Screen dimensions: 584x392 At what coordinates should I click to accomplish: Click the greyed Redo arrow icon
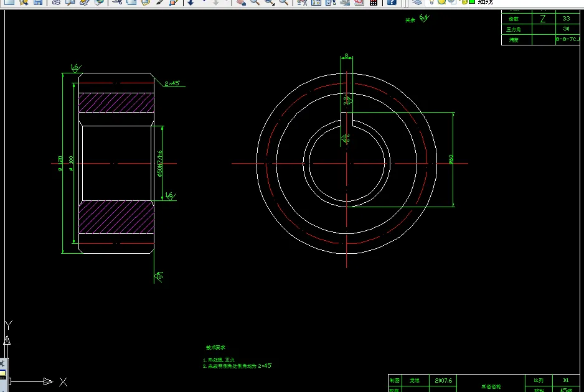215,2
